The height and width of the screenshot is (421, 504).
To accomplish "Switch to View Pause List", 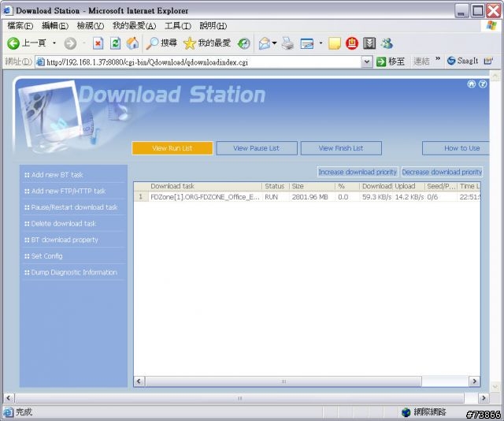I will coord(257,148).
